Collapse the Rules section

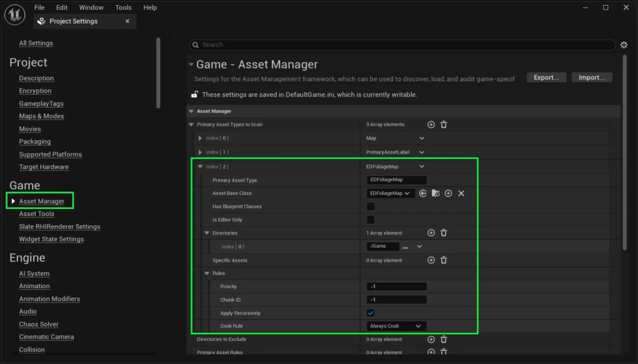click(207, 273)
